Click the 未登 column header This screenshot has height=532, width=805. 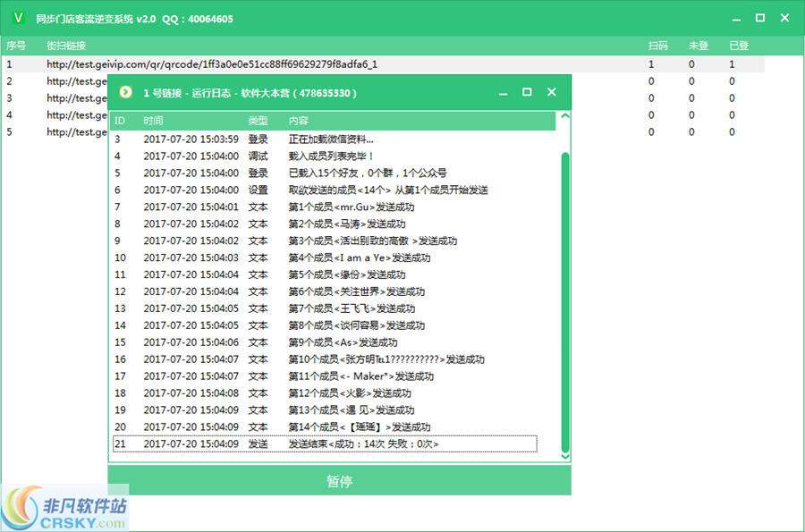pos(699,46)
